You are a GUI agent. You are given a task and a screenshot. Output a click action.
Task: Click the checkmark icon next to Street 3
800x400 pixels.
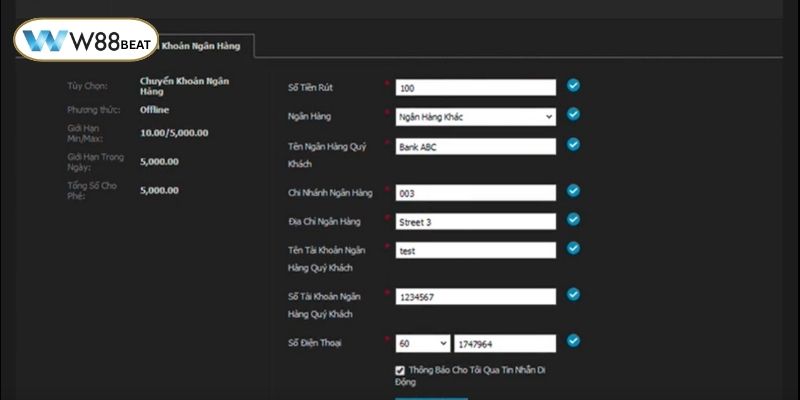point(573,219)
